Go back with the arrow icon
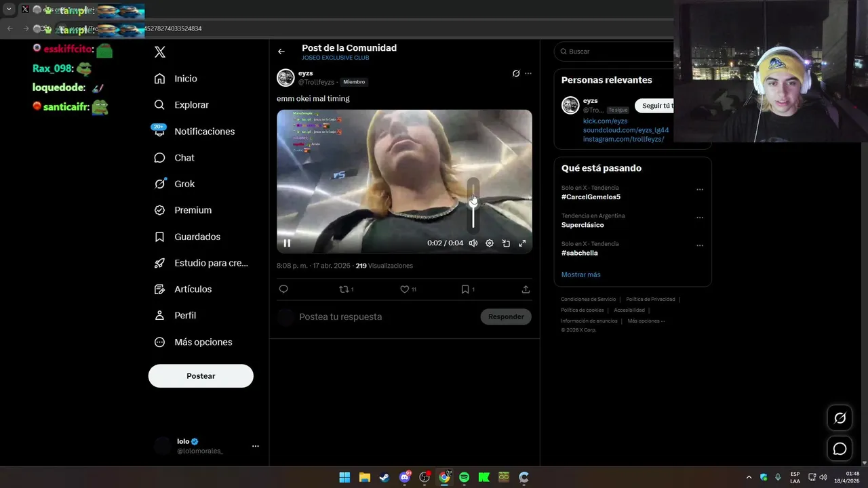Viewport: 868px width, 488px height. point(281,52)
